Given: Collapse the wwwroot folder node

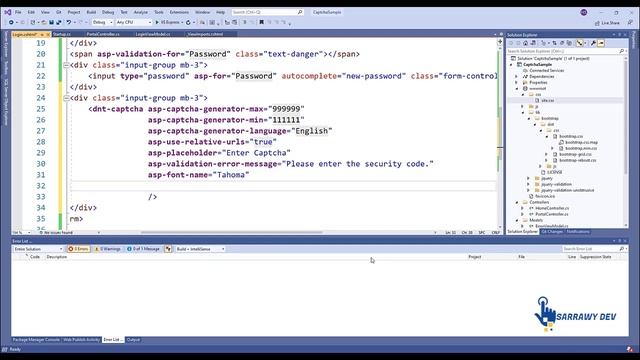Looking at the screenshot, I should (x=516, y=89).
